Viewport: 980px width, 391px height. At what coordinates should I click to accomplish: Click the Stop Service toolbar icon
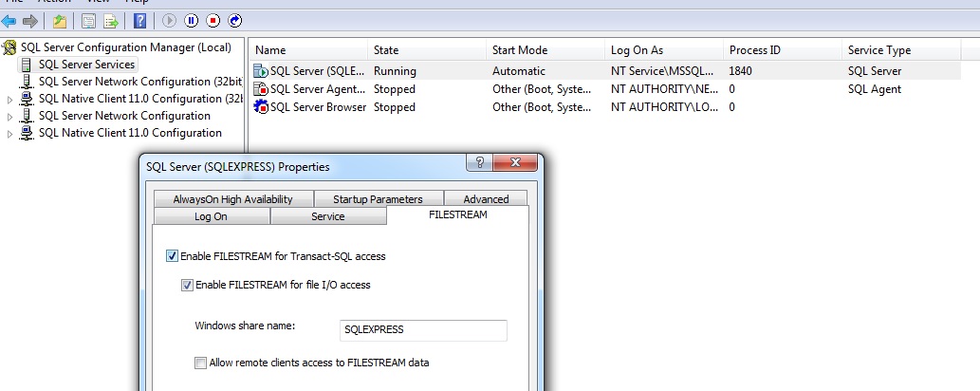click(x=213, y=21)
